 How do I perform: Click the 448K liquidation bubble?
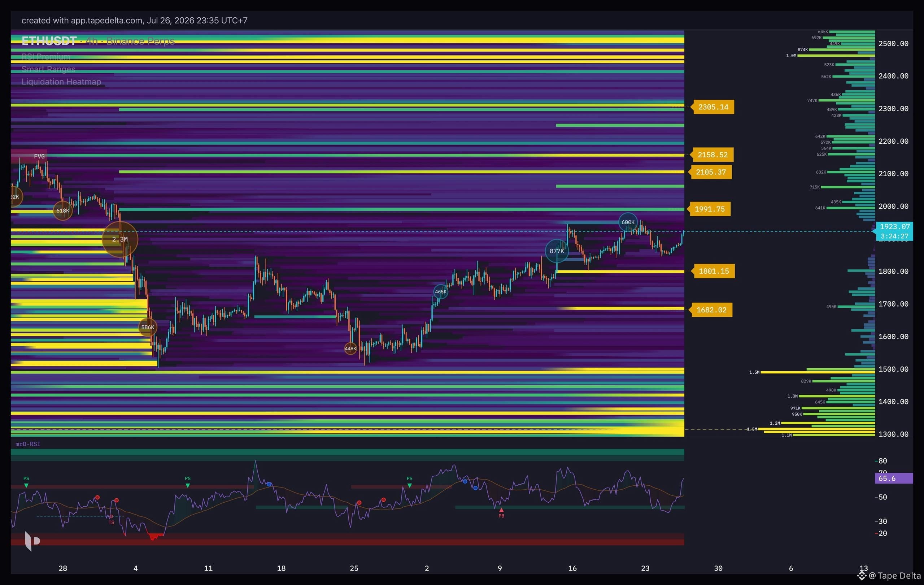350,348
